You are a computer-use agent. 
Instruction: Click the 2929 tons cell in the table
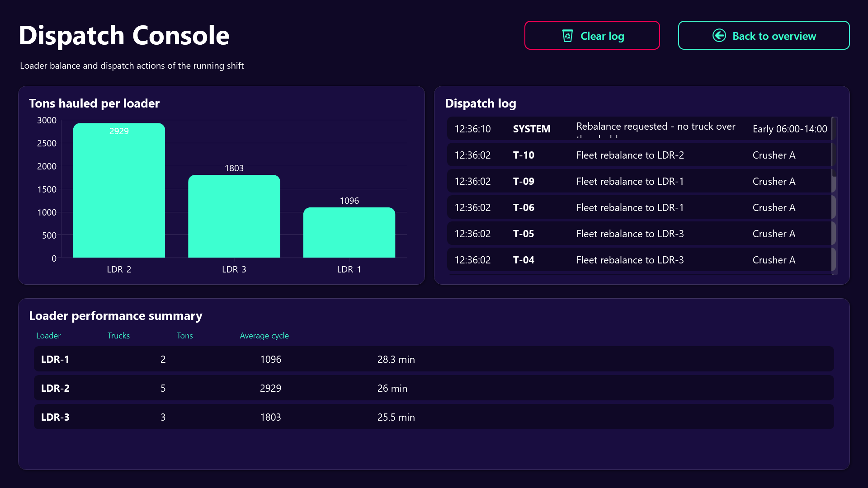click(x=270, y=388)
